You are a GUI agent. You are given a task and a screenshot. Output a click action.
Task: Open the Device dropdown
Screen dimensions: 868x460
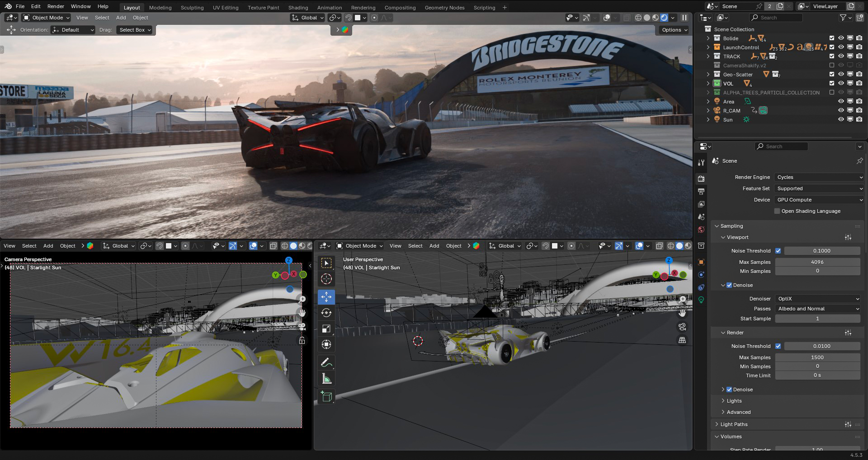pyautogui.click(x=819, y=200)
